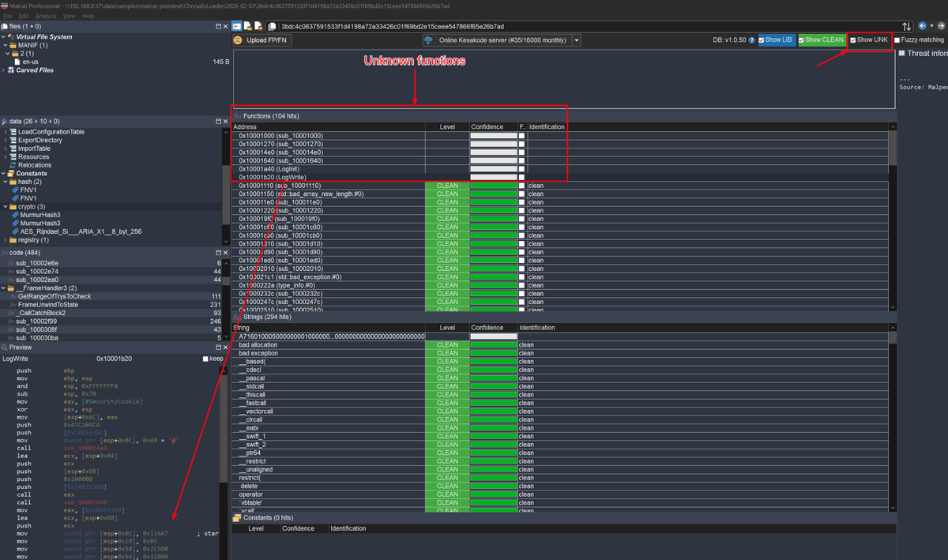Click the first view mode icon beside the hash field
The image size is (948, 560).
(x=236, y=26)
